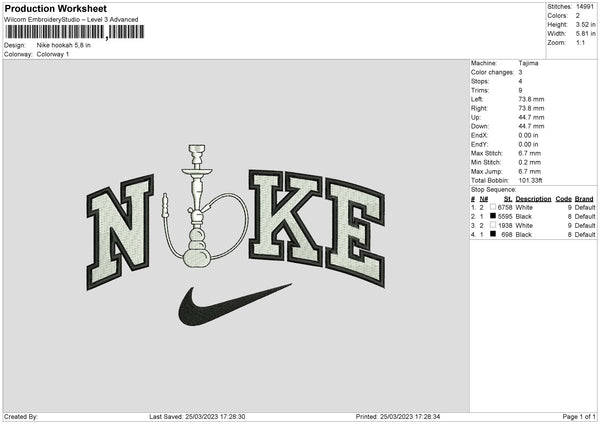
Task: Click stitch count '1938' in stop row 3
Action: (505, 225)
